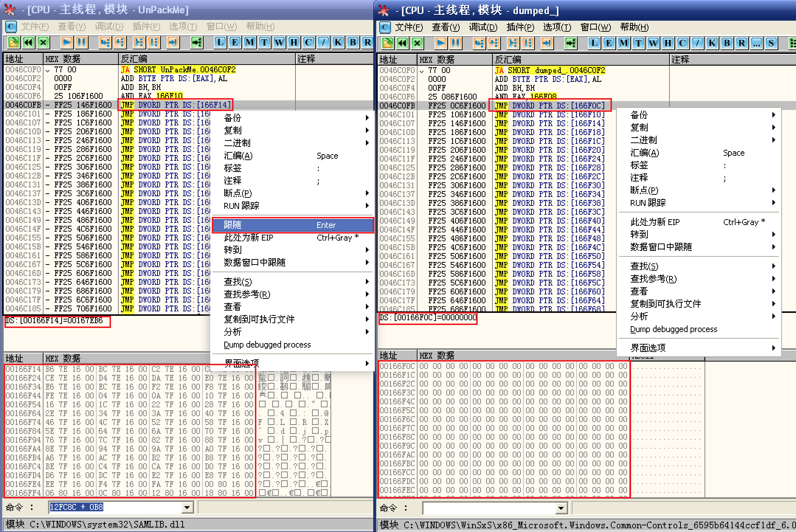Click the E executable modules button in UnPackMe window
The width and height of the screenshot is (796, 532).
pos(235,42)
